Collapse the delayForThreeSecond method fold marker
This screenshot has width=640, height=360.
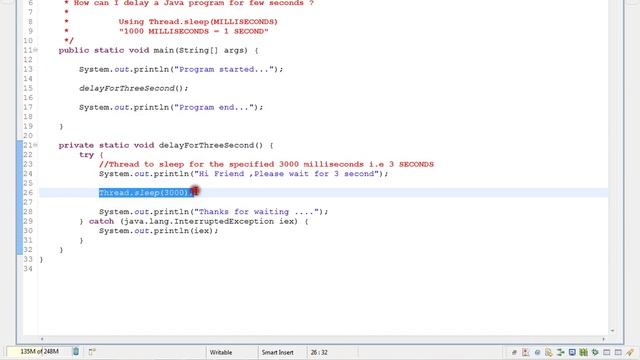[36, 145]
